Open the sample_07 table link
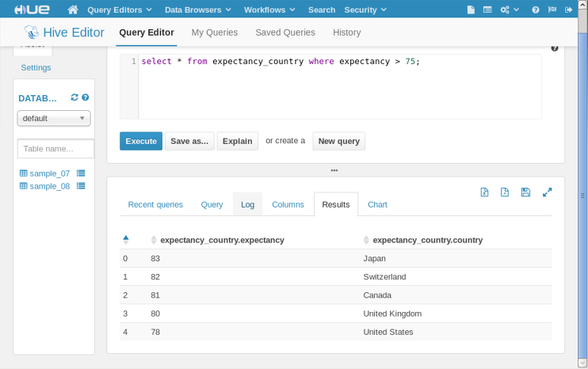The width and height of the screenshot is (588, 369). [x=49, y=173]
